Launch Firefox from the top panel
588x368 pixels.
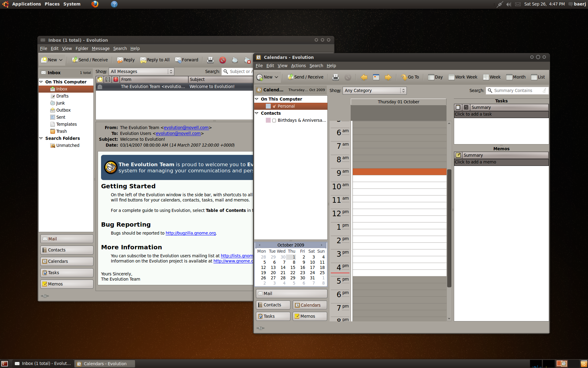95,4
